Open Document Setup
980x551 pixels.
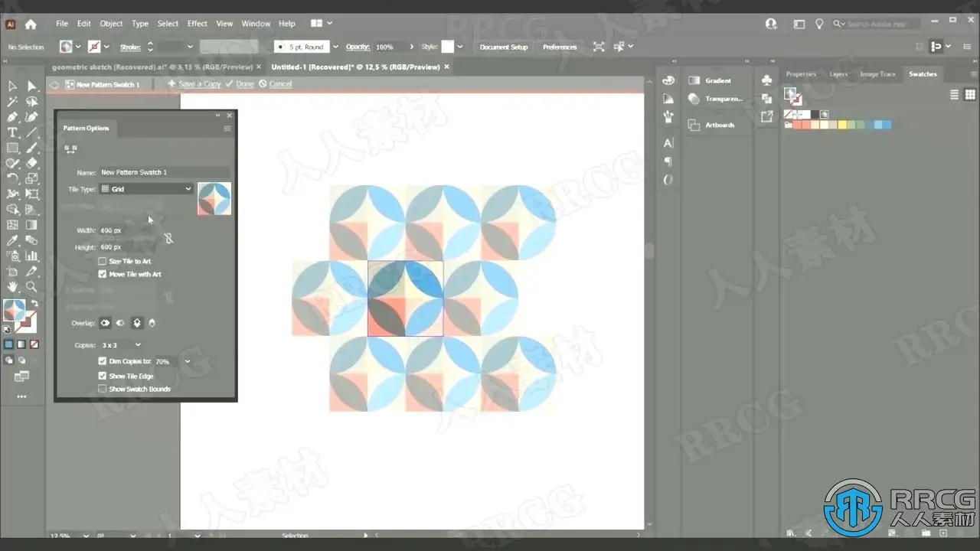coord(504,47)
